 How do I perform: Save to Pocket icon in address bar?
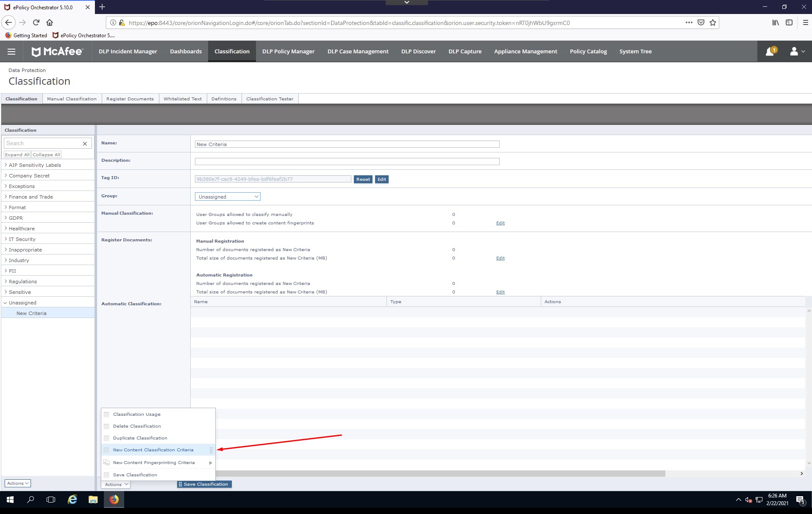701,23
